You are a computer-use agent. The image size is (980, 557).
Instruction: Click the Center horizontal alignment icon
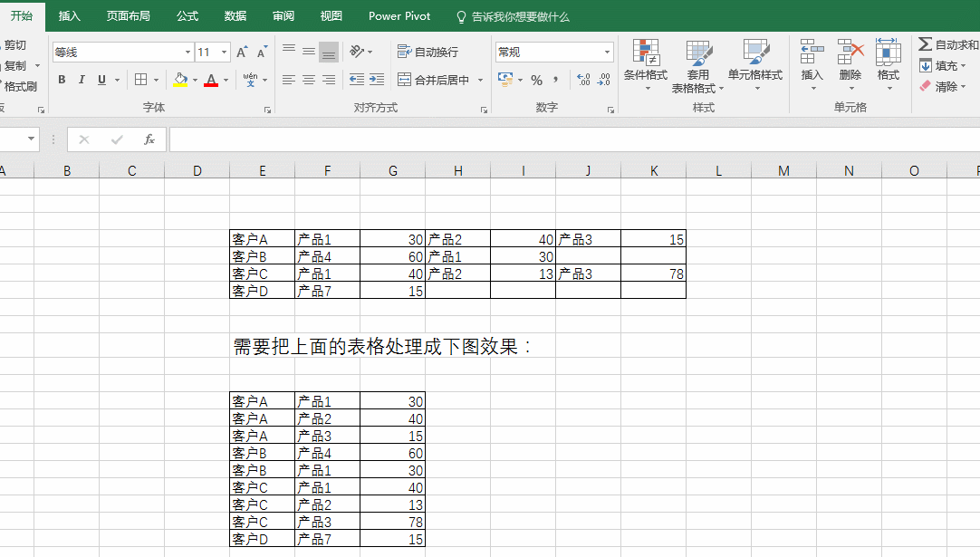[309, 80]
